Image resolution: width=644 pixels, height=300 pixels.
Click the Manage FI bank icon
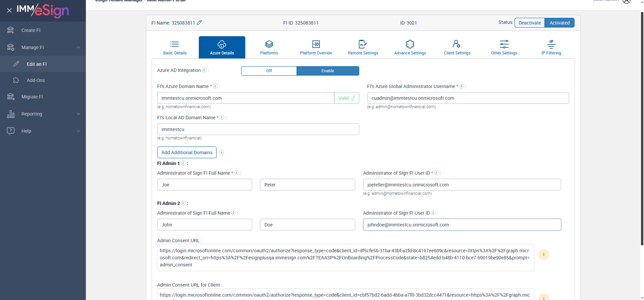tap(11, 47)
